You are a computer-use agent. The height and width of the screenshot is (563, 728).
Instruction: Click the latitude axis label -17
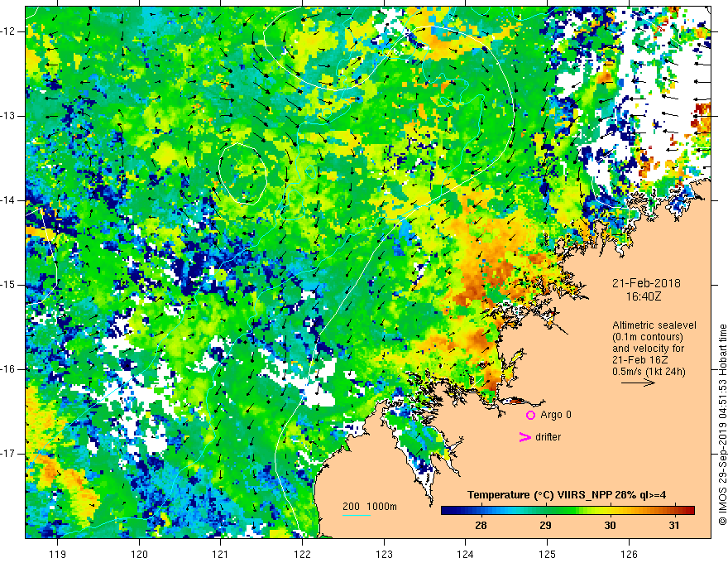(8, 454)
